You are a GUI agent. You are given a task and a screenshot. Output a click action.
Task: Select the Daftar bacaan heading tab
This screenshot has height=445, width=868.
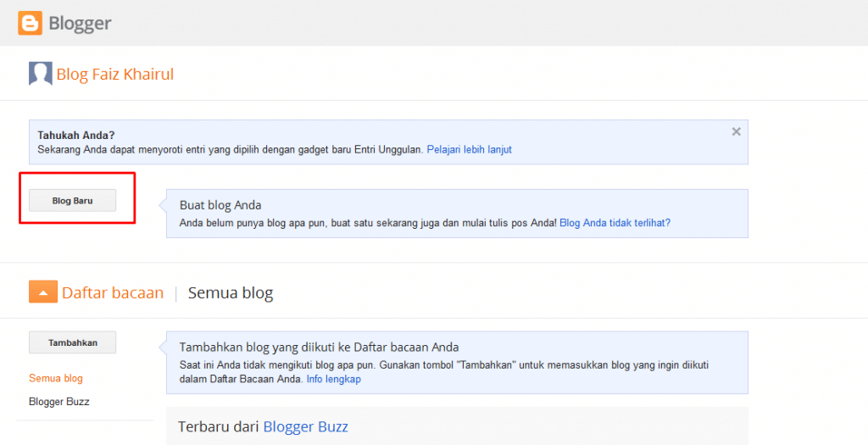click(x=113, y=292)
